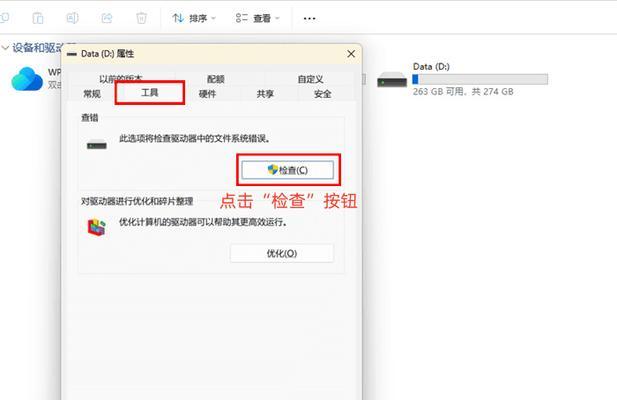Switch to the 常规 tab

pos(92,94)
